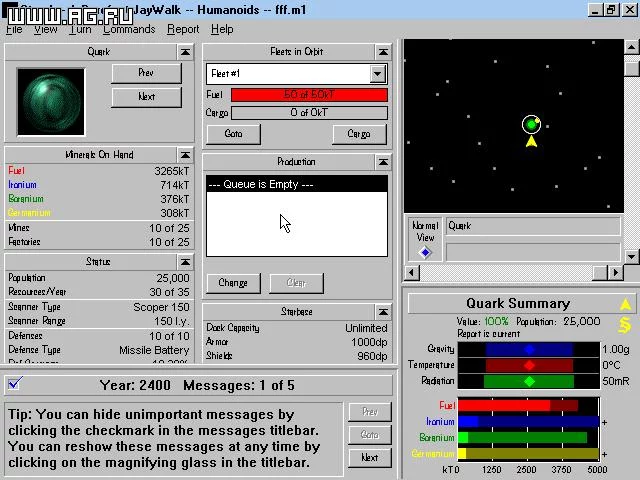Click the fleet Goto button
Image resolution: width=640 pixels, height=480 pixels.
[x=233, y=134]
